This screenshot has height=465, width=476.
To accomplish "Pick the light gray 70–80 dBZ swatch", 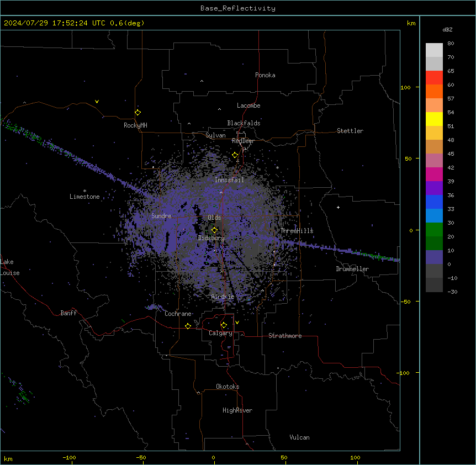I will (434, 50).
